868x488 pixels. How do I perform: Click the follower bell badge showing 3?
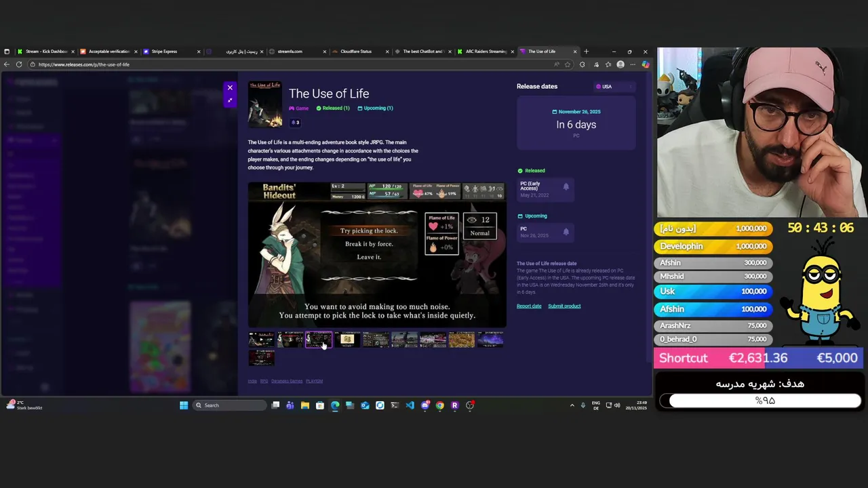pyautogui.click(x=295, y=123)
